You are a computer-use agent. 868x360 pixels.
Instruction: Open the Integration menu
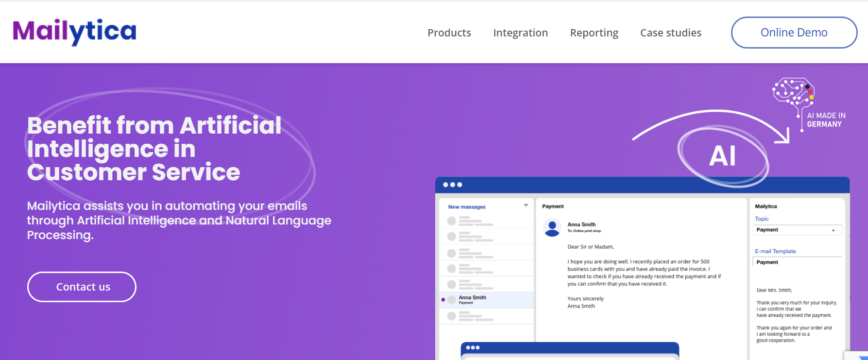520,33
